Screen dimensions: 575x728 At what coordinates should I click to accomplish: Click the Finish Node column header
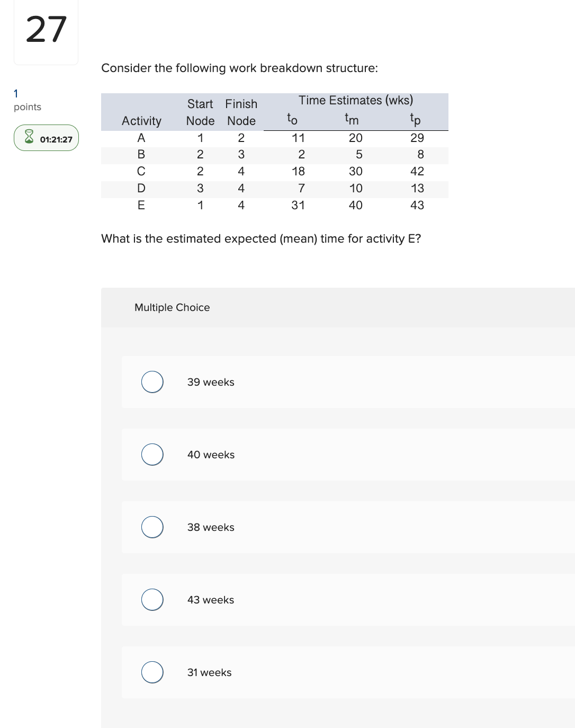point(241,112)
